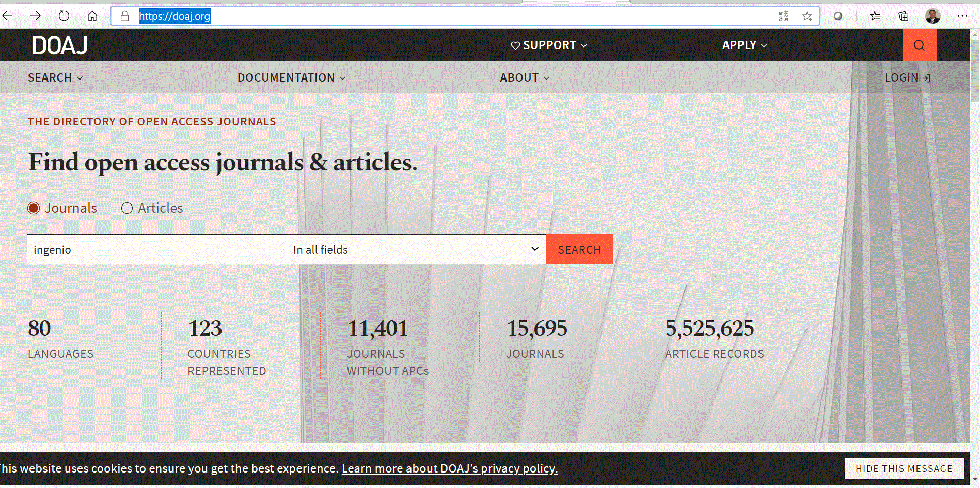Open the browser extension circle icon
The width and height of the screenshot is (980, 488).
838,16
